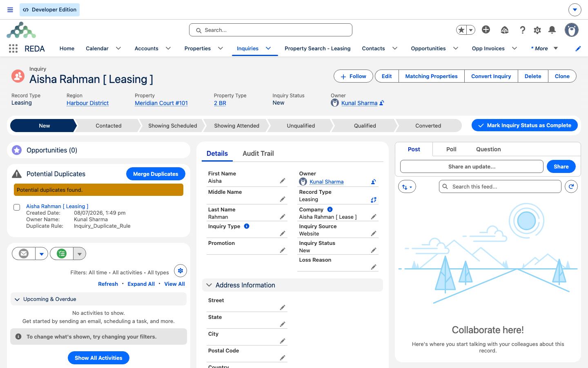
Task: Expand the More navigation dropdown
Action: pyautogui.click(x=545, y=48)
